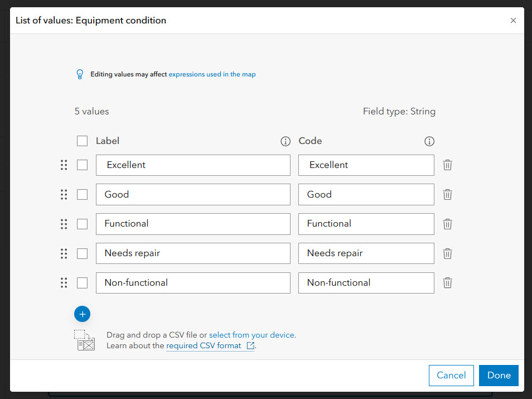The height and width of the screenshot is (399, 532).
Task: Click the drag handle beside Excellent
Action: pos(64,165)
